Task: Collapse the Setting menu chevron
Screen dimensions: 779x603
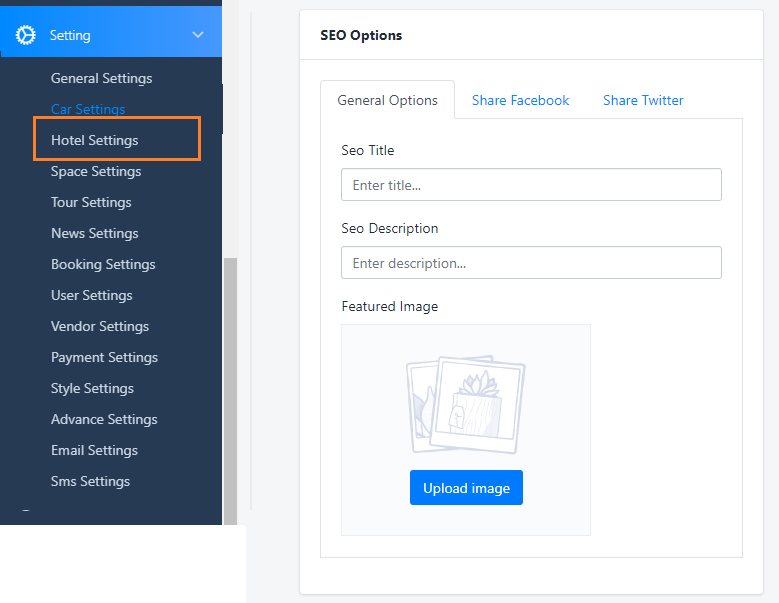Action: pos(198,35)
